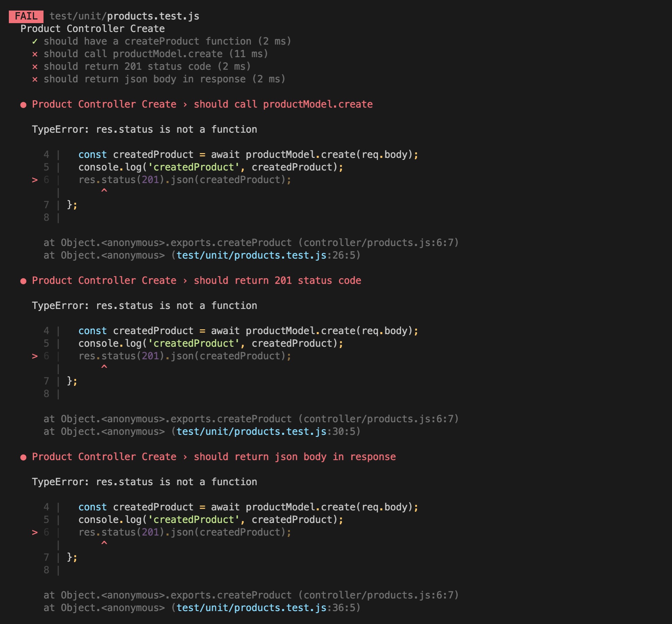The height and width of the screenshot is (624, 672).
Task: Click the caret marker under the first res.status
Action: click(x=104, y=191)
